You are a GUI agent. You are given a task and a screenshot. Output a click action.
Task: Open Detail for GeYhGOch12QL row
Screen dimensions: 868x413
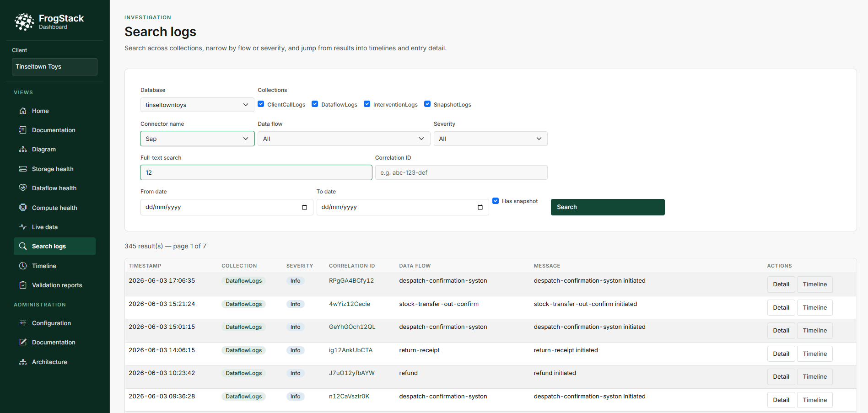point(781,331)
